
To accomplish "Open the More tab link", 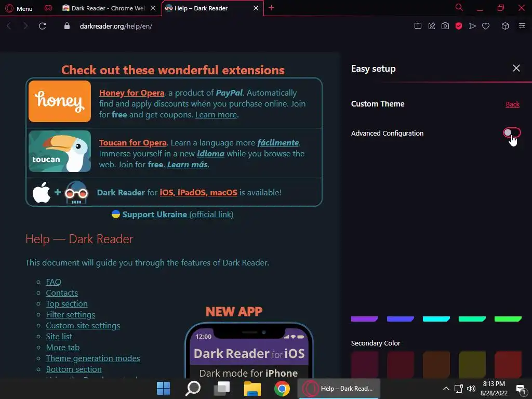I will 63,347.
